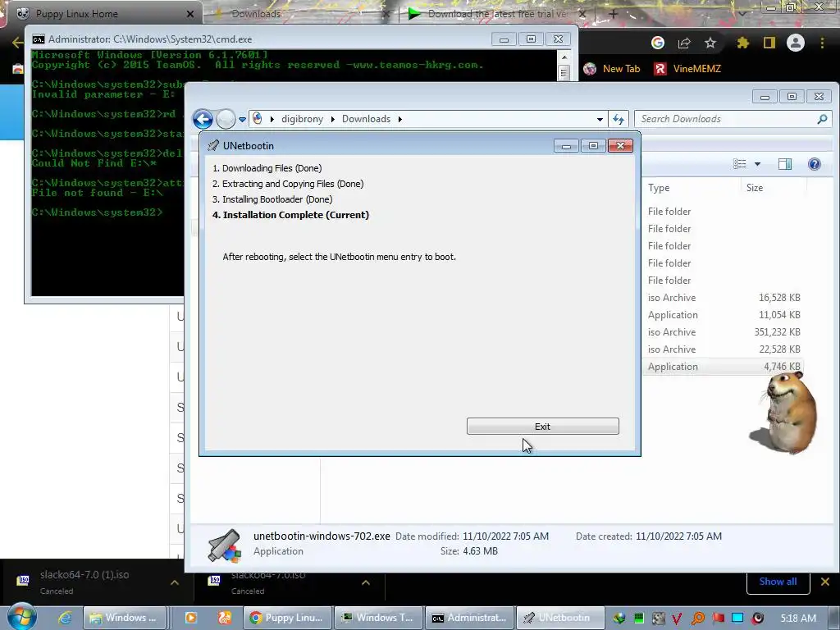Click the Puppy Linux Chrome taskbar button
The width and height of the screenshot is (840, 630).
(x=287, y=618)
